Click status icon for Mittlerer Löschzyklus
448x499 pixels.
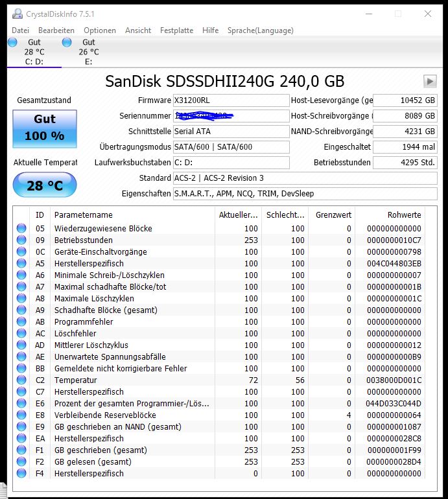pos(21,345)
